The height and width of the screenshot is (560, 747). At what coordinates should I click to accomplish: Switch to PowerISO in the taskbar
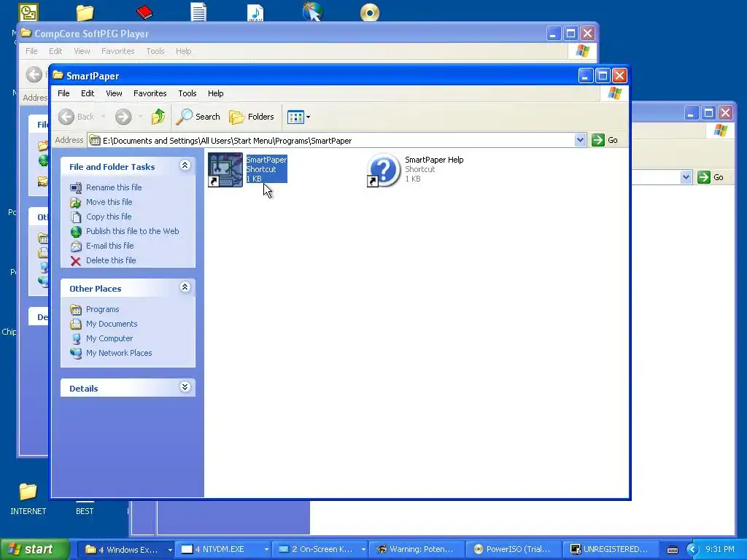point(514,550)
